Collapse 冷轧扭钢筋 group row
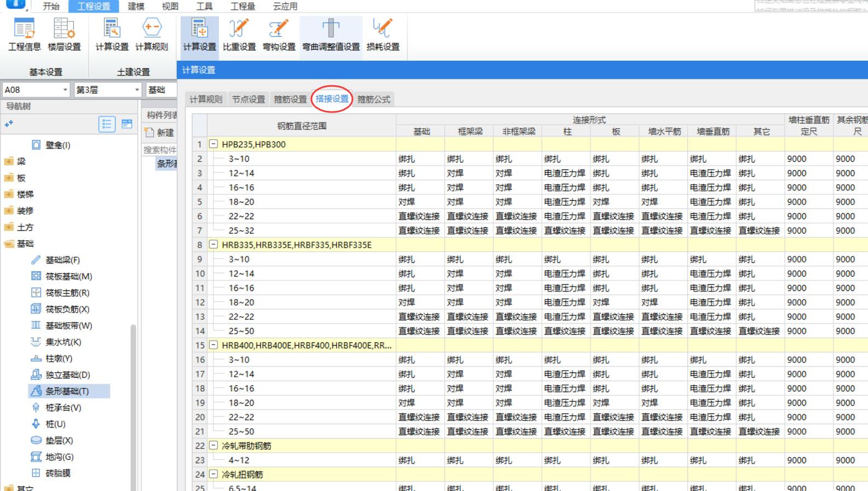The image size is (868, 491). 213,474
